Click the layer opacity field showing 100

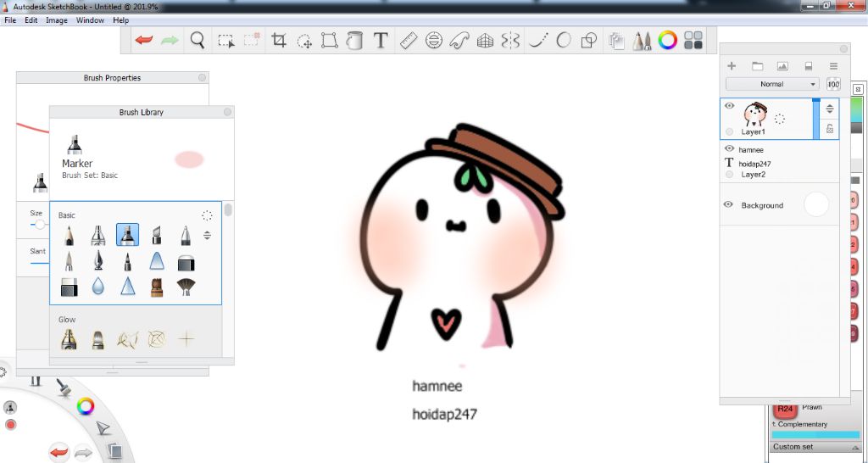click(833, 84)
